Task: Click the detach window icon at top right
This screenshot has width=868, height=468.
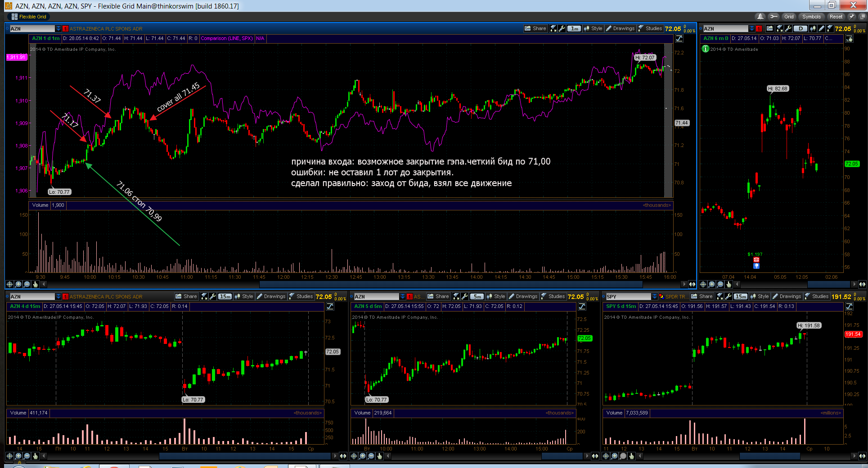Action: [x=863, y=17]
